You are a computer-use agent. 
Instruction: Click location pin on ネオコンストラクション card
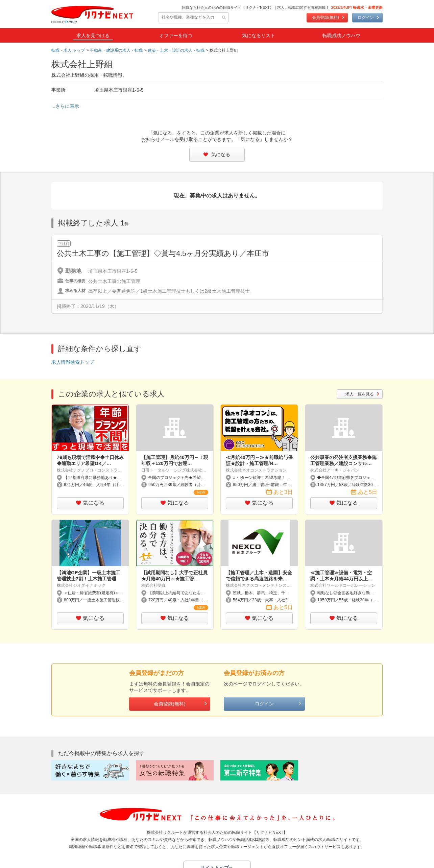(x=228, y=478)
